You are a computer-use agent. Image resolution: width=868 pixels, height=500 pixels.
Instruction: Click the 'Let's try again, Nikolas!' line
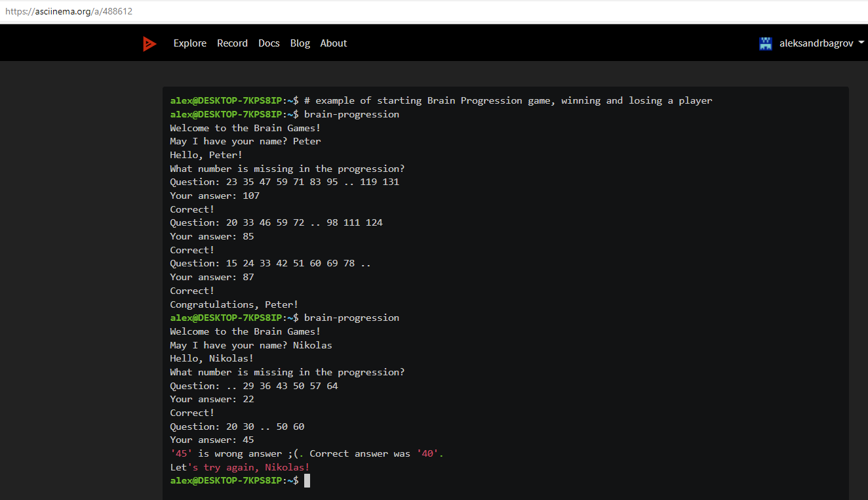coord(239,467)
